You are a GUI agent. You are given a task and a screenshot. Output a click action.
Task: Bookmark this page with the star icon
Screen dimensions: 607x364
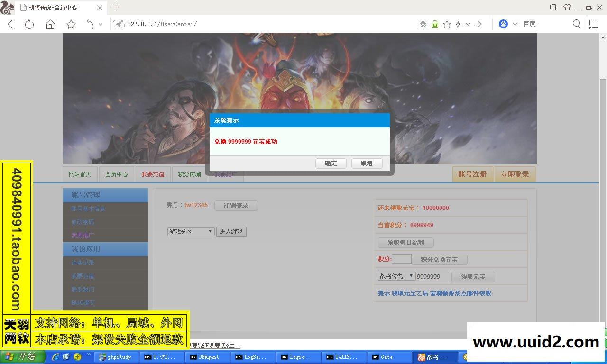click(447, 24)
